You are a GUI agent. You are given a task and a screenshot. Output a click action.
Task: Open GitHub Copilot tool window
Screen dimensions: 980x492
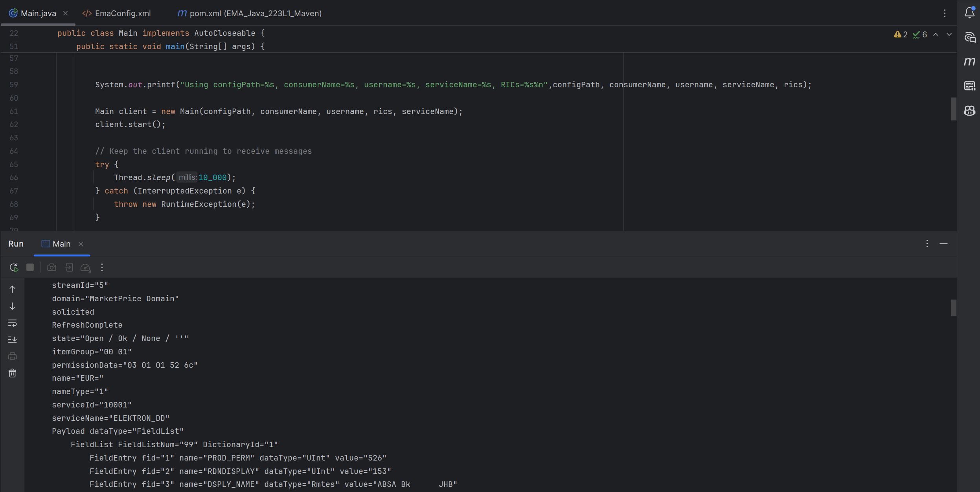click(969, 111)
